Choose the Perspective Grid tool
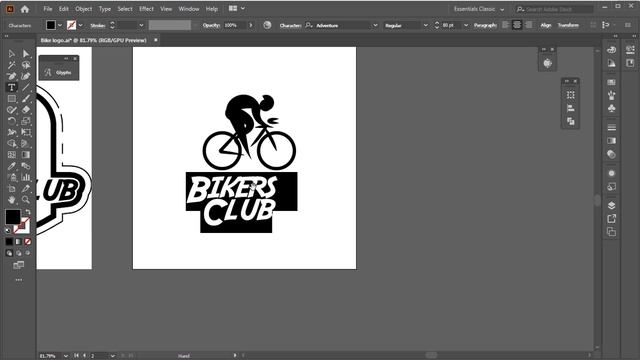640x360 pixels. [x=26, y=144]
